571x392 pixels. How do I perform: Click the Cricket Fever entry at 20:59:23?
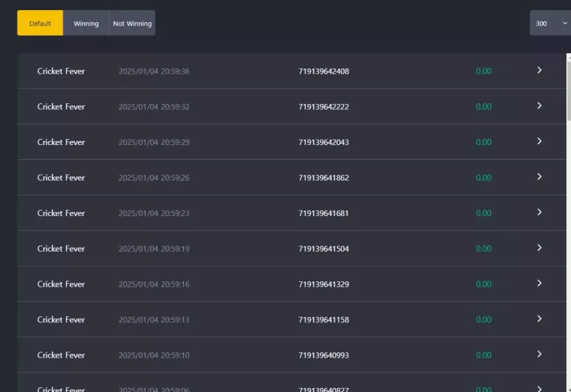click(x=61, y=213)
